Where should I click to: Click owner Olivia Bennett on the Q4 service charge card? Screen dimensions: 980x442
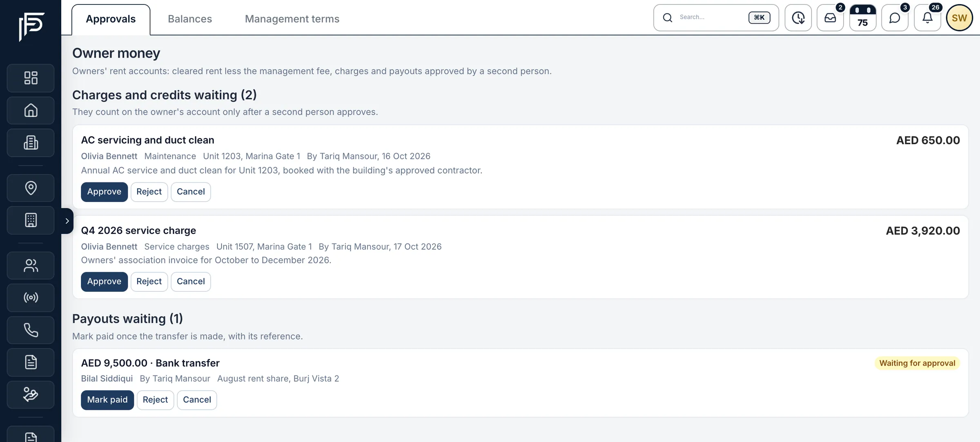click(x=109, y=247)
